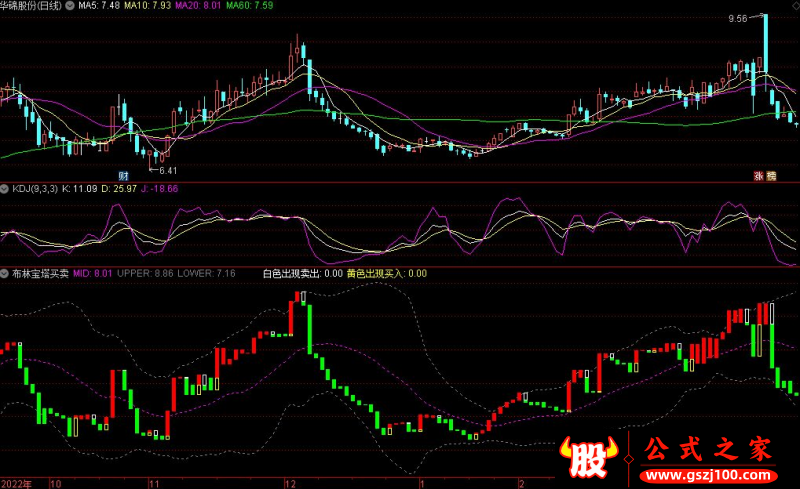Screen dimensions: 800x489
Task: Click the 榜 marker icon
Action: [x=771, y=176]
